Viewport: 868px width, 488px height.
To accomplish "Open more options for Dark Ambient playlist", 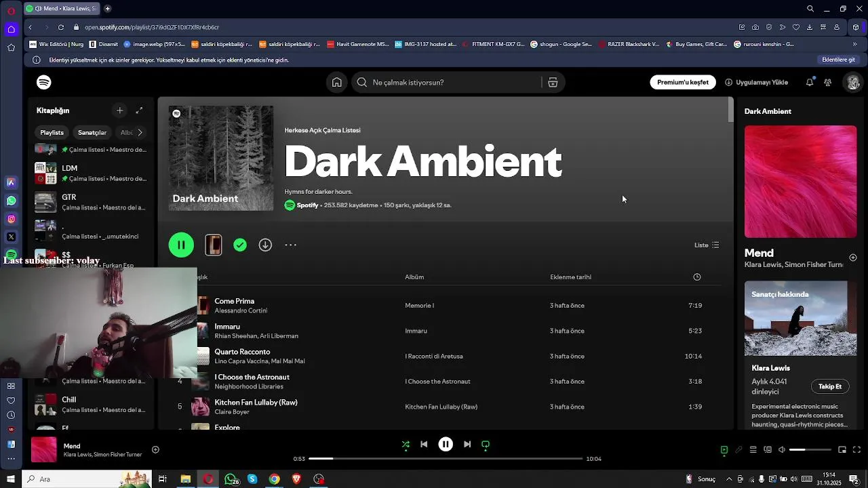I will coord(290,245).
